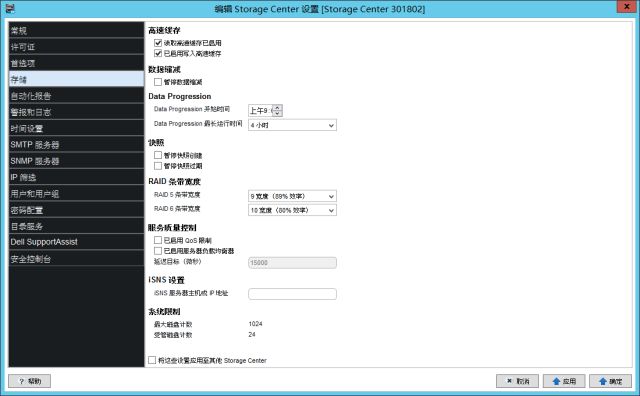Viewport: 640px width, 396px height.
Task: Check the pause snapshot creation checkbox
Action: click(x=158, y=155)
